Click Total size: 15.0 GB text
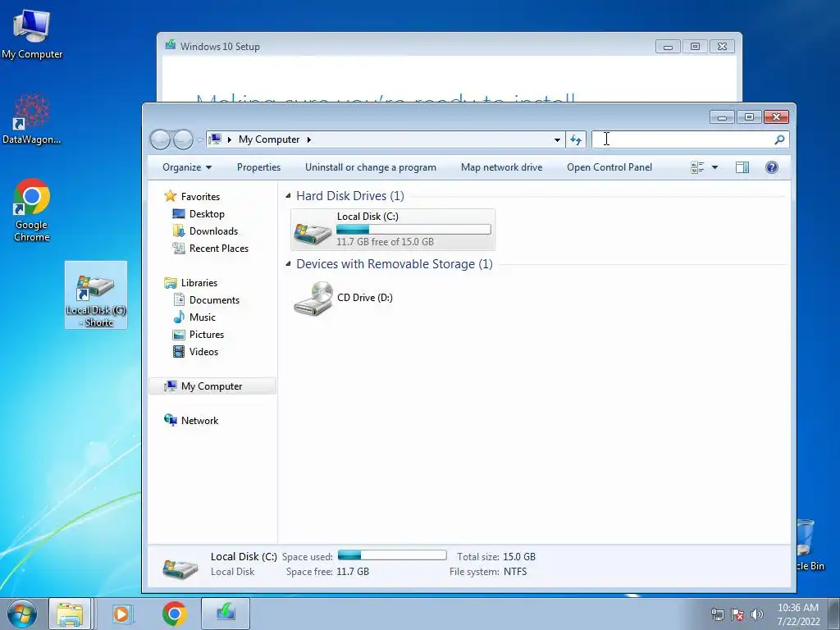 (x=496, y=557)
